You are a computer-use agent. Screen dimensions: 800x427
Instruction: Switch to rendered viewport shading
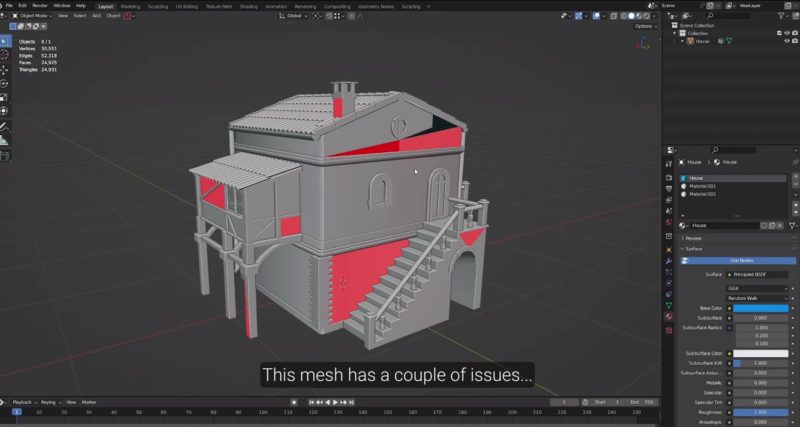coord(646,16)
